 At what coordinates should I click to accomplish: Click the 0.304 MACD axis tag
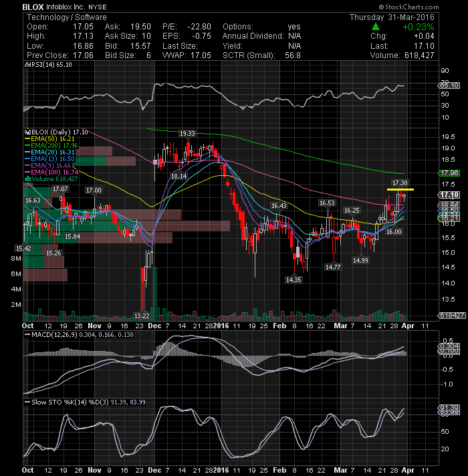[x=449, y=346]
